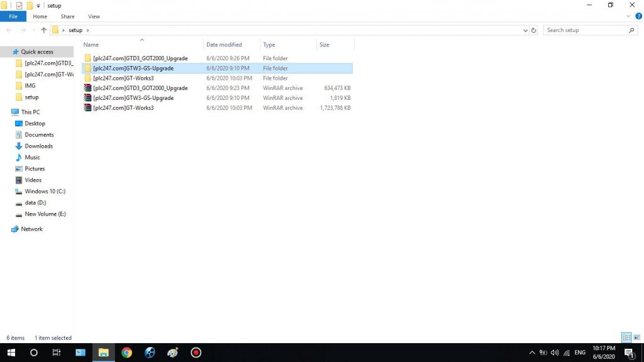644x362 pixels.
Task: Open the notification Action Center
Action: (630, 353)
